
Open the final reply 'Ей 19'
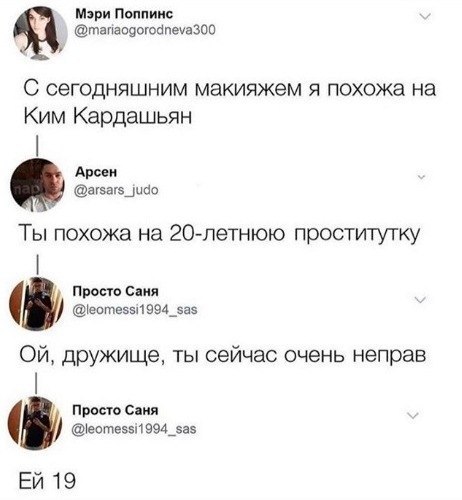point(47,480)
